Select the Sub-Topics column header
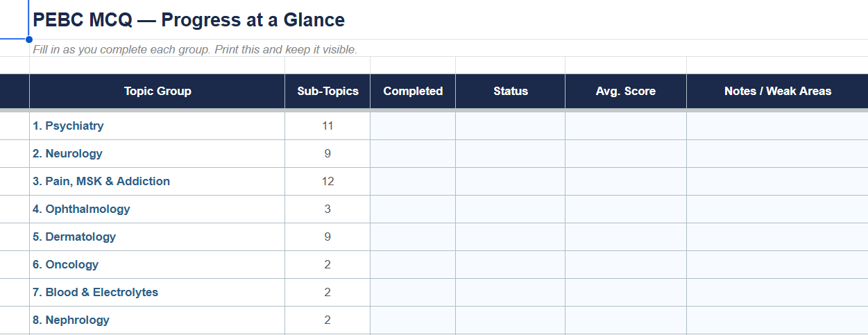Image resolution: width=868 pixels, height=335 pixels. pos(327,91)
